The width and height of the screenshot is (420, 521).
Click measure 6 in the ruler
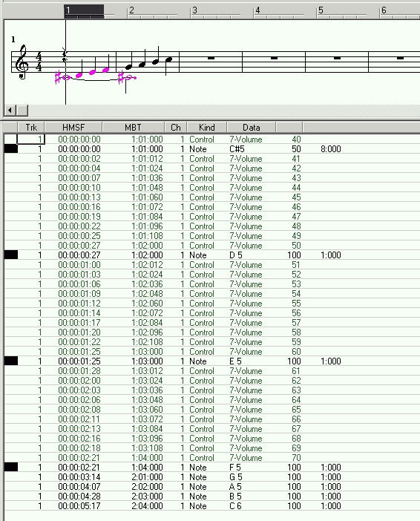(x=384, y=11)
